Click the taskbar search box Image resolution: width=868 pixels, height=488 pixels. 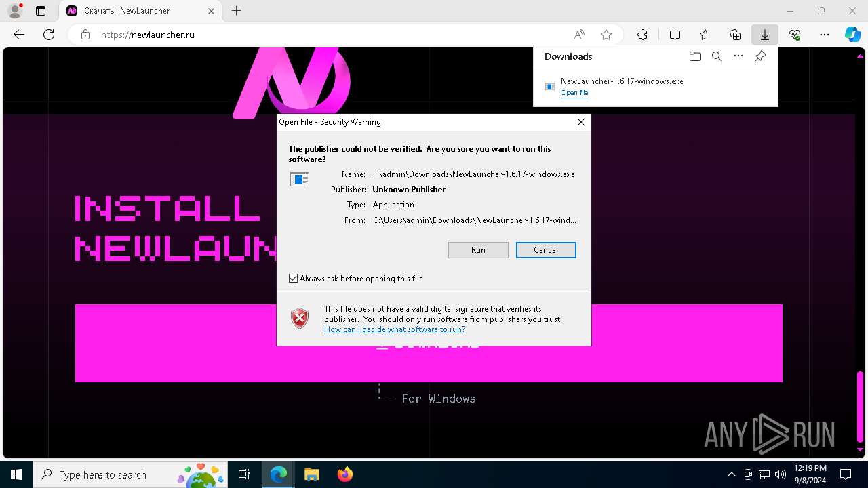(130, 474)
